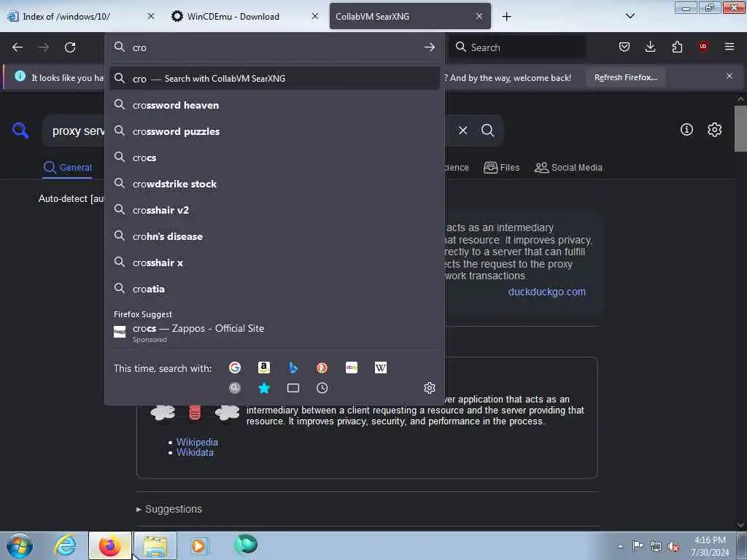Launch Internet Explorer from taskbar
Screen dimensions: 747x560
[65, 545]
